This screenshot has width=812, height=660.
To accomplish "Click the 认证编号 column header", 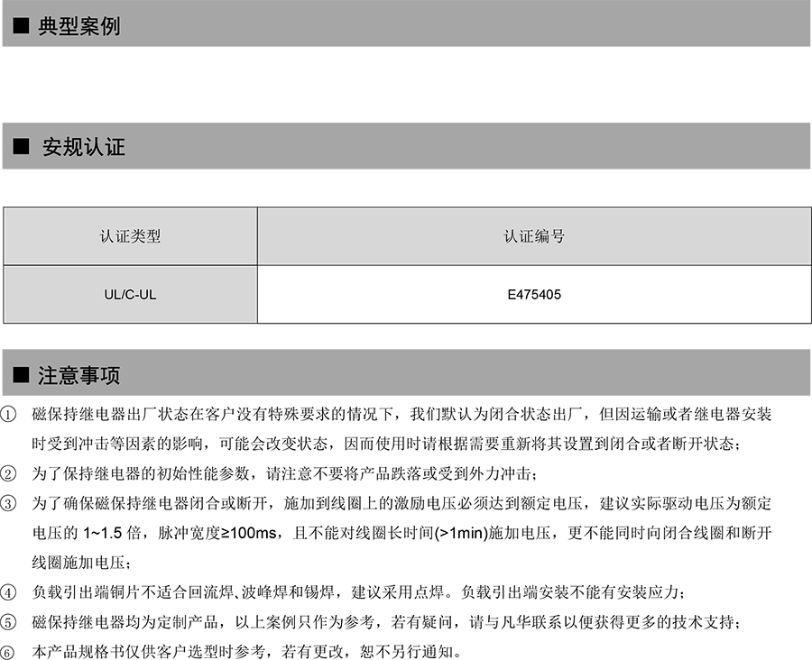I will point(534,236).
